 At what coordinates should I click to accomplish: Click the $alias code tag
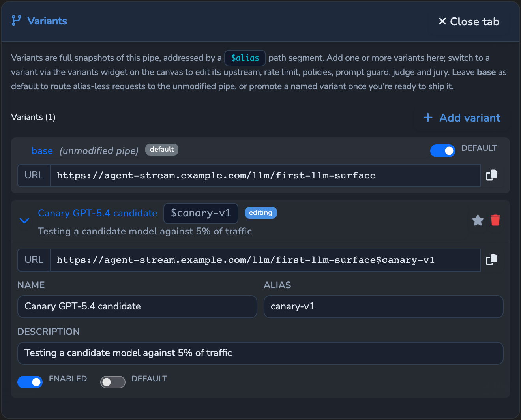tap(245, 58)
